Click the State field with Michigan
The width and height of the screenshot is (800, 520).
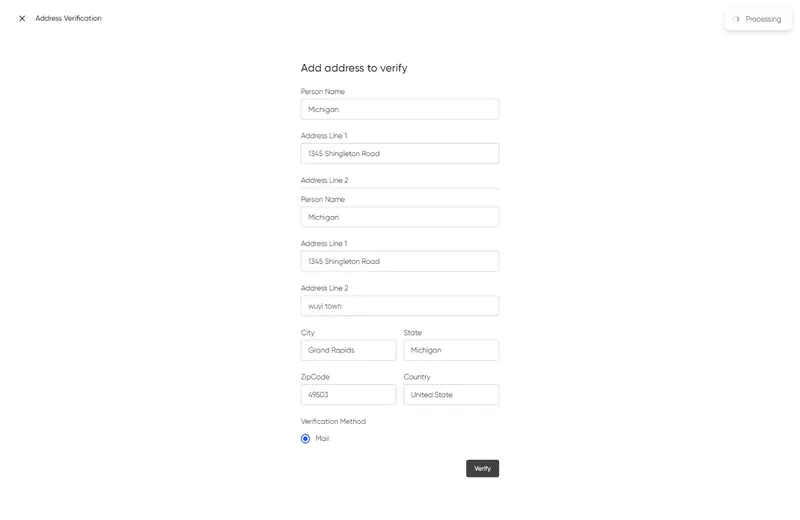[x=451, y=350]
